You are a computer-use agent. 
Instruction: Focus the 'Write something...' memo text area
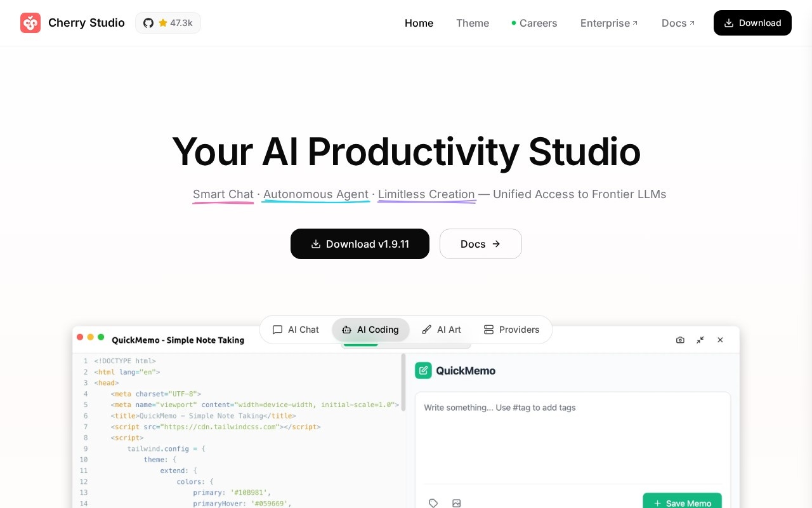573,438
